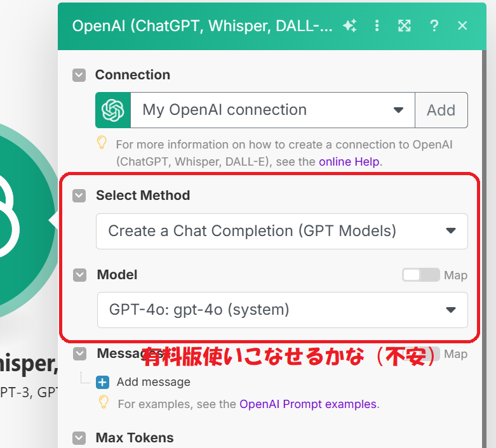Viewport: 496px width, 448px height.
Task: Toggle the Map switch for Messages
Action: [420, 353]
